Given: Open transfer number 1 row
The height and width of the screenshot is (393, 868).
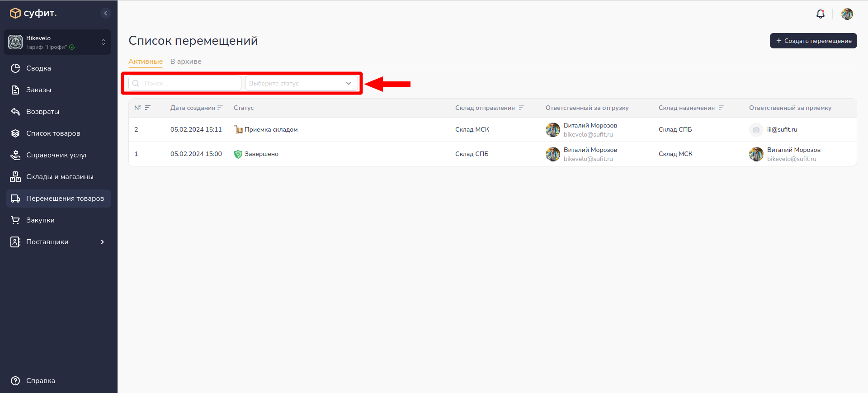Looking at the screenshot, I should click(x=493, y=154).
